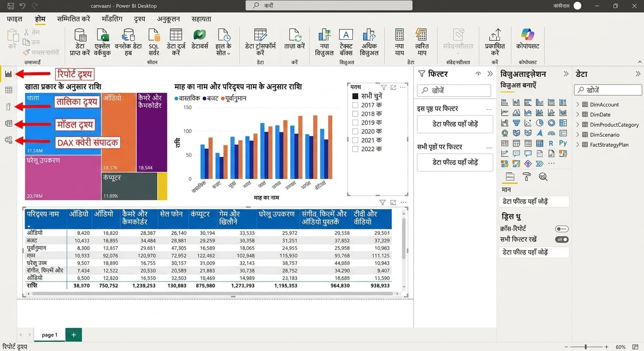The width and height of the screenshot is (644, 351).
Task: Open the Modeling (मॉडलिंग) ribbon tab
Action: click(112, 19)
